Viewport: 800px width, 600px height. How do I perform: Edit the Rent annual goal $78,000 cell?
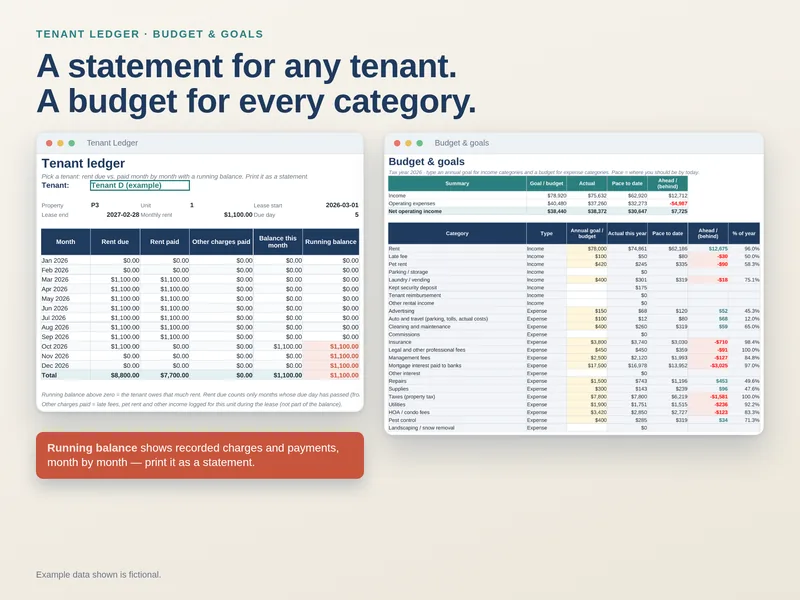click(x=587, y=249)
